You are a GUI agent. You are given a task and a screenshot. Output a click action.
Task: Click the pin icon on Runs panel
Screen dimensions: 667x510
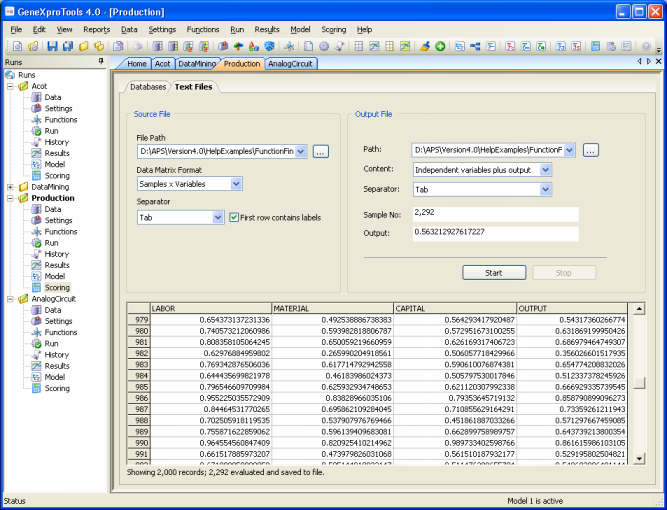pyautogui.click(x=101, y=62)
